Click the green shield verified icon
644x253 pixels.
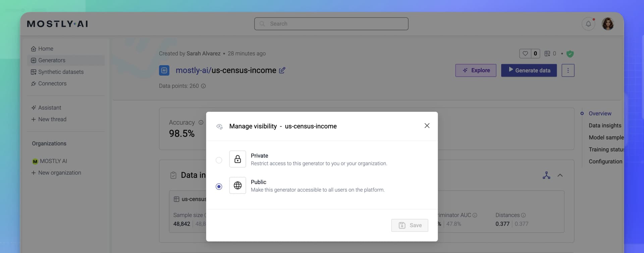pos(570,54)
